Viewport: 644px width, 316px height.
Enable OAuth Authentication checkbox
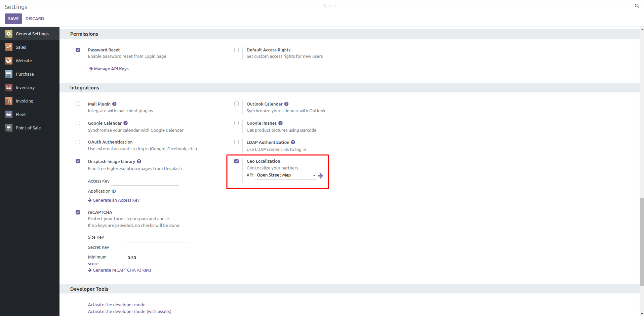(78, 142)
